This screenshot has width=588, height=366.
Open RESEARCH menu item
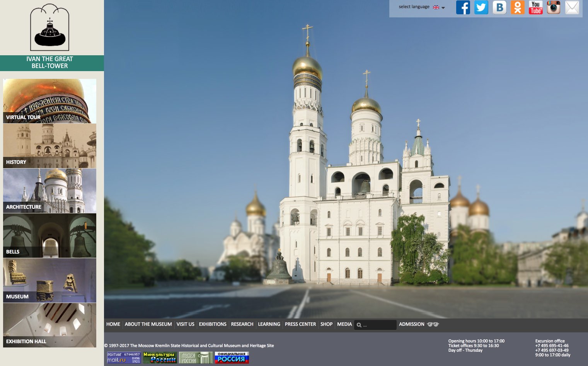[242, 324]
